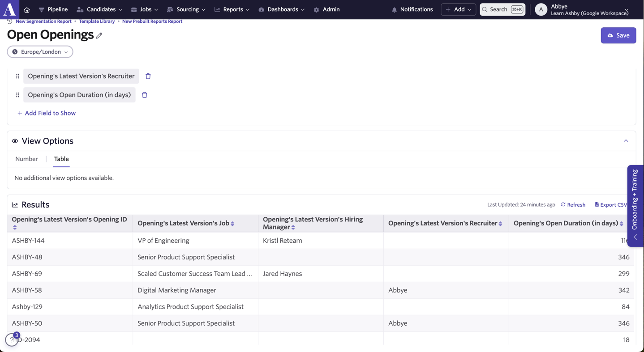Open the Add dropdown button
This screenshot has width=644, height=352.
(x=459, y=9)
